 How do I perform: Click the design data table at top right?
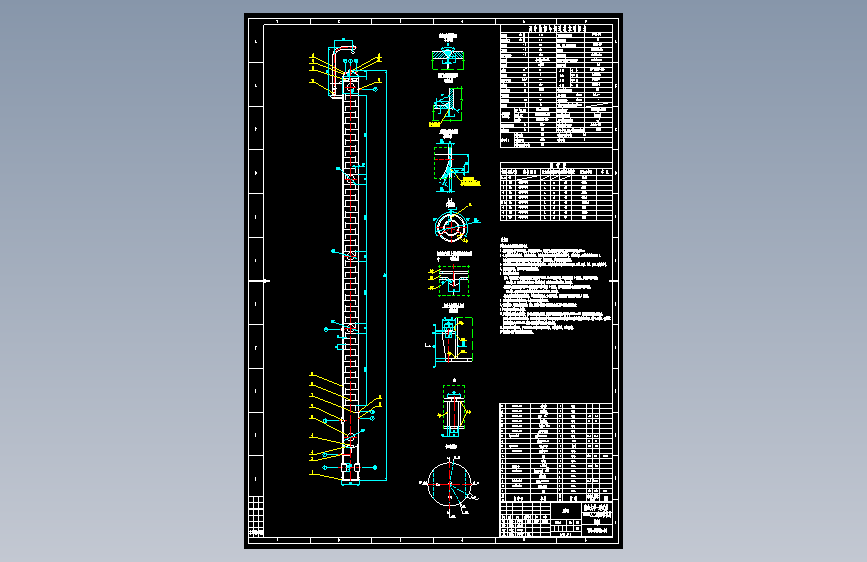coord(556,86)
